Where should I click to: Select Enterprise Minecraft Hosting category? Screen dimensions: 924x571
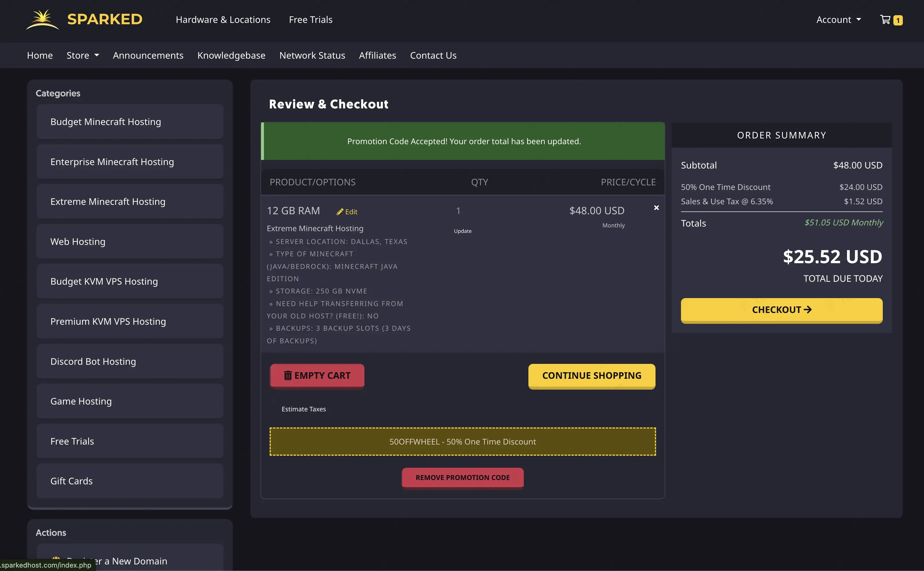130,162
